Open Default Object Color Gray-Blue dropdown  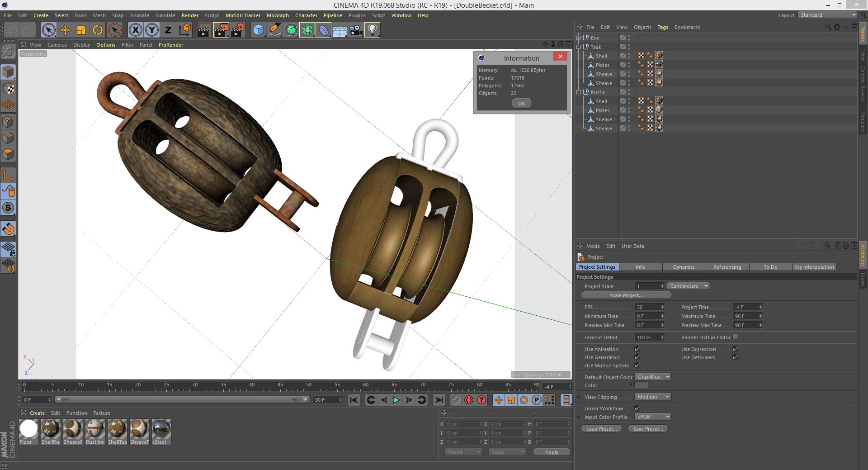pos(653,377)
